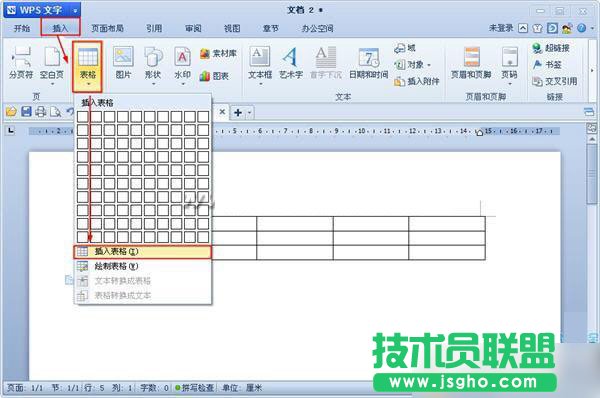The image size is (600, 398).
Task: Choose 插入表格(I) menu entry
Action: pos(142,252)
